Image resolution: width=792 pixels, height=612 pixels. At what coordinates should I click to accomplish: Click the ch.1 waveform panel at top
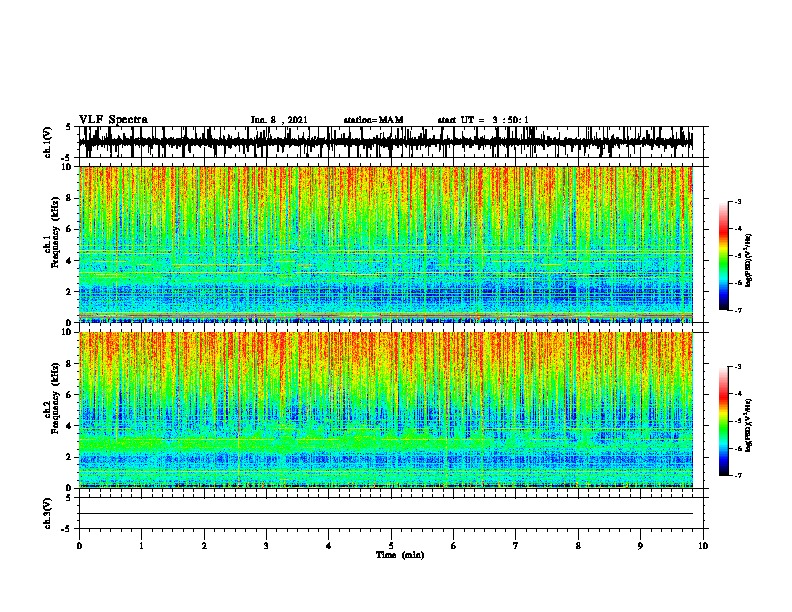pos(390,142)
